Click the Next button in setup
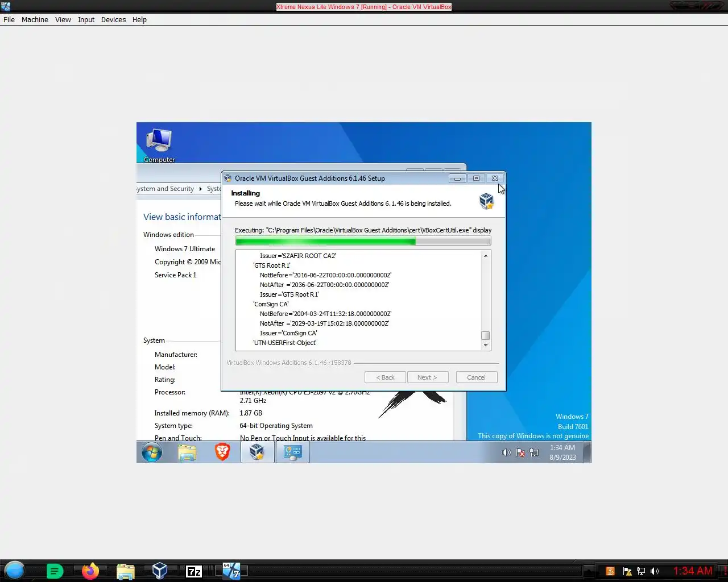This screenshot has height=582, width=728. [428, 377]
